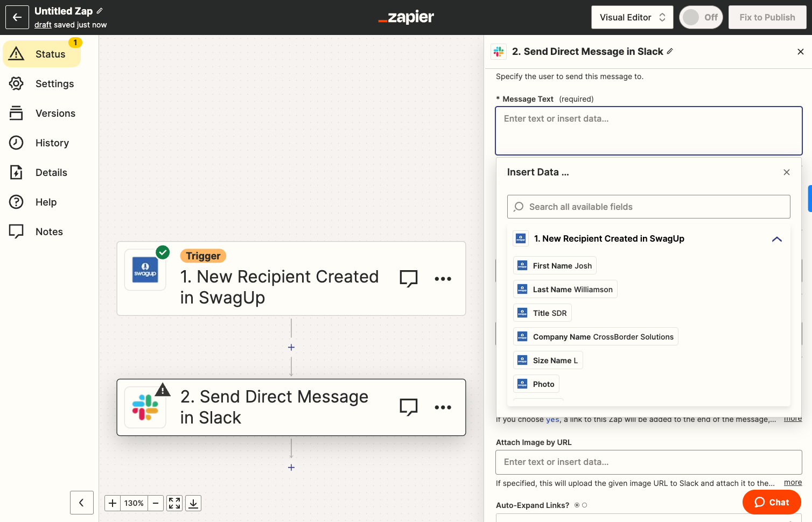The image size is (812, 522).
Task: Export canvas with download icon
Action: click(193, 503)
